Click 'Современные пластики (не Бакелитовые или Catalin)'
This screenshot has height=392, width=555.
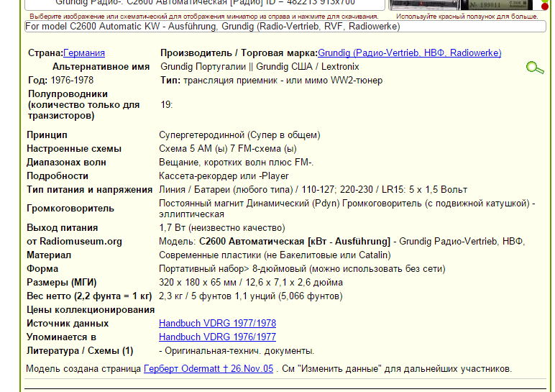pyautogui.click(x=275, y=255)
